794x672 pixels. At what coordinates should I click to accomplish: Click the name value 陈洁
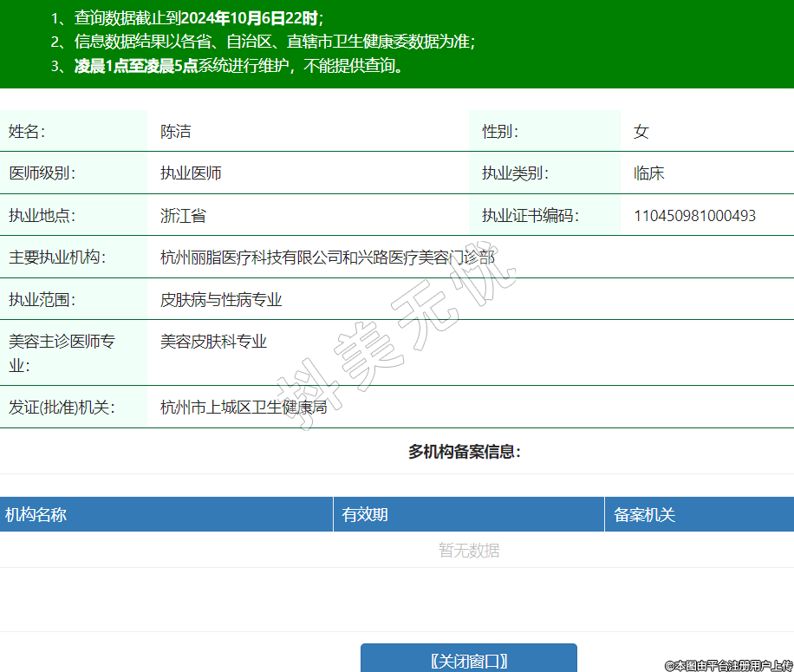point(175,132)
